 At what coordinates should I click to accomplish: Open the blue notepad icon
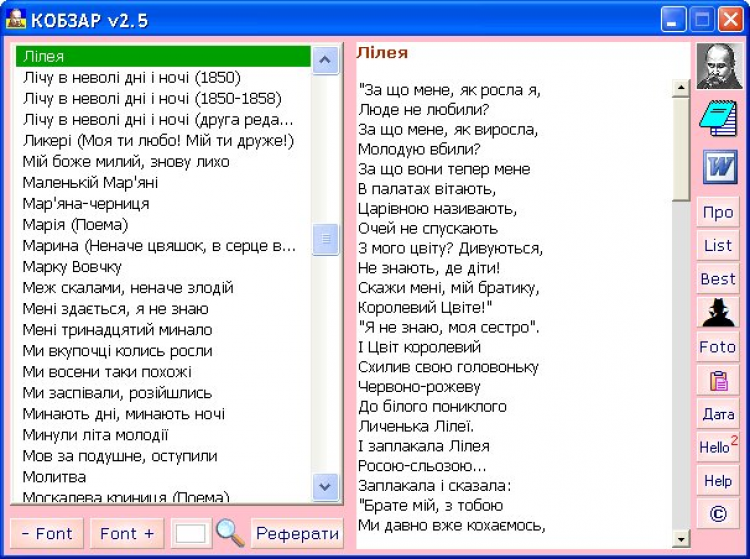coord(718,118)
